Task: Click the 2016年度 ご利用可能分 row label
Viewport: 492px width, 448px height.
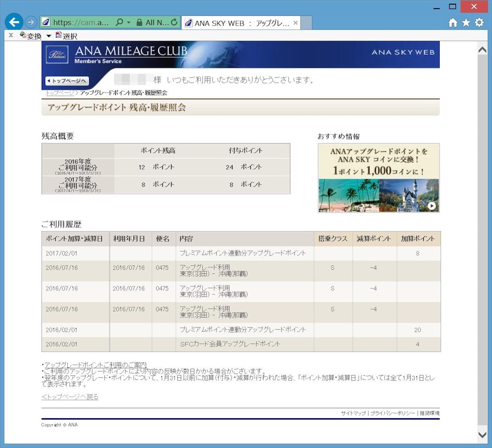Action: pyautogui.click(x=78, y=167)
